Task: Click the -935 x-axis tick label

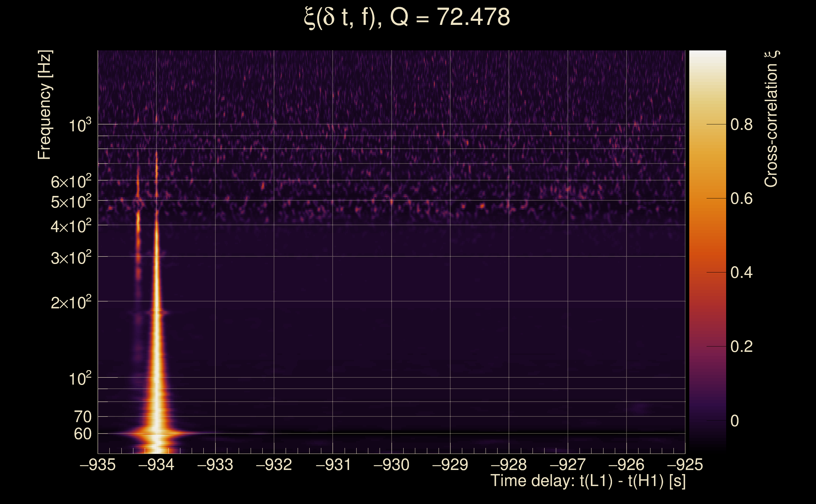Action: point(98,465)
